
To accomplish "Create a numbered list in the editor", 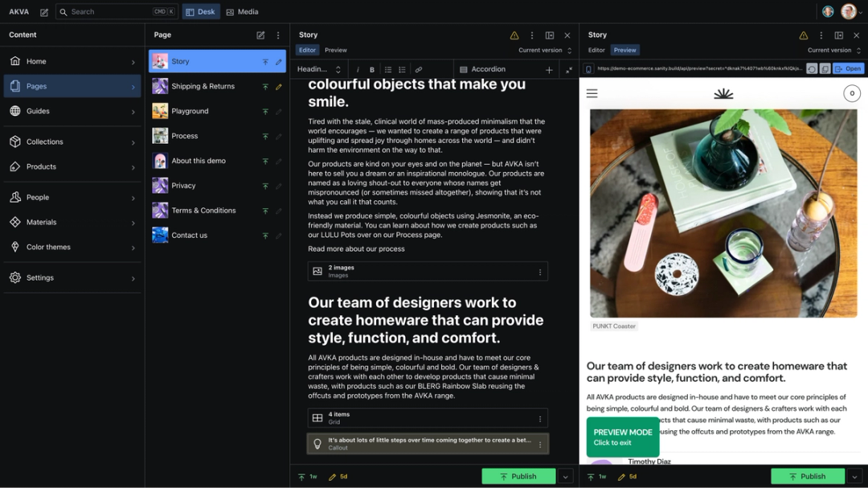I will pyautogui.click(x=402, y=70).
